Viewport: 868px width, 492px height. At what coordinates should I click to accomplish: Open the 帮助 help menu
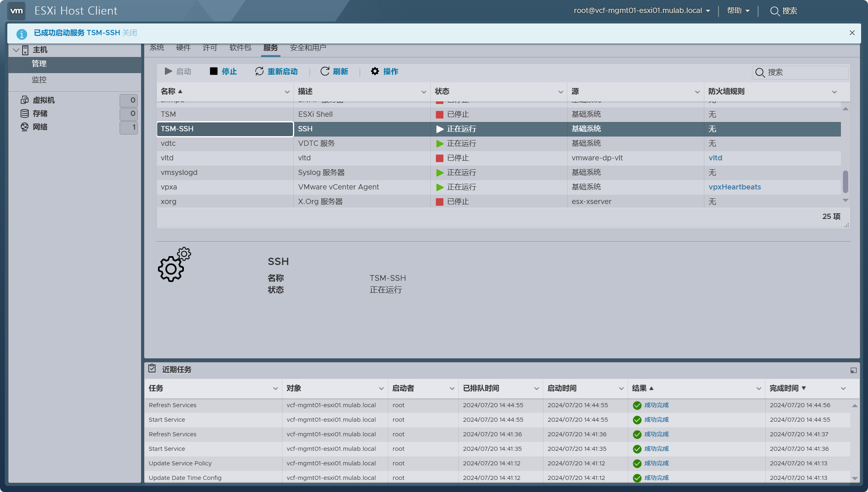pyautogui.click(x=738, y=11)
